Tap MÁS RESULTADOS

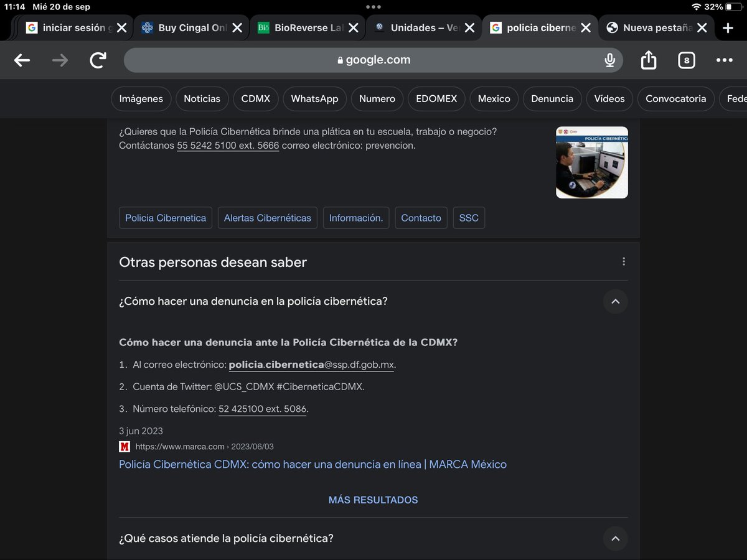tap(374, 500)
